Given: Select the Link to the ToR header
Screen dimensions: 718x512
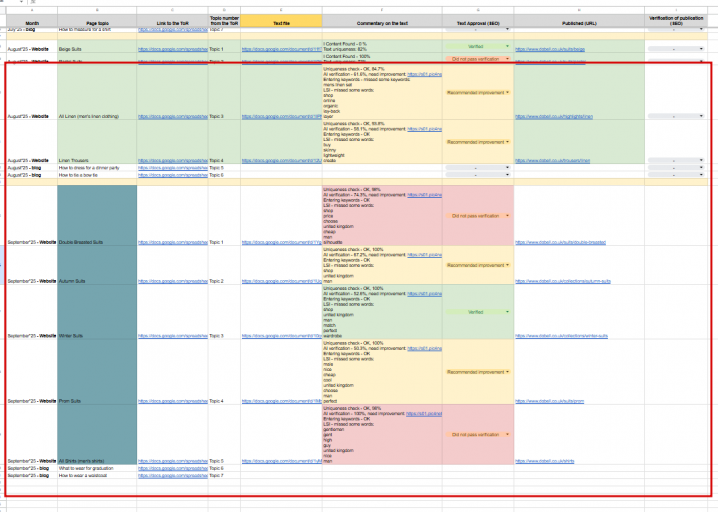Looking at the screenshot, I should pyautogui.click(x=173, y=21).
